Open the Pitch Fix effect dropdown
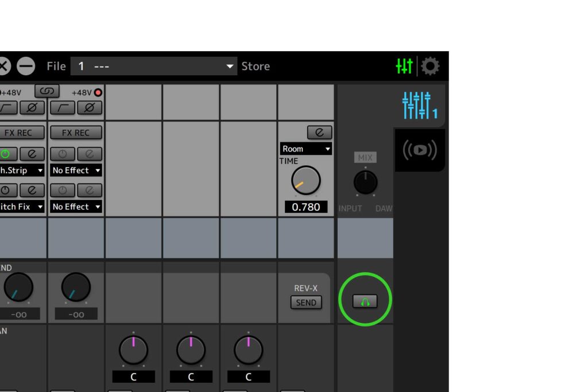 point(22,207)
